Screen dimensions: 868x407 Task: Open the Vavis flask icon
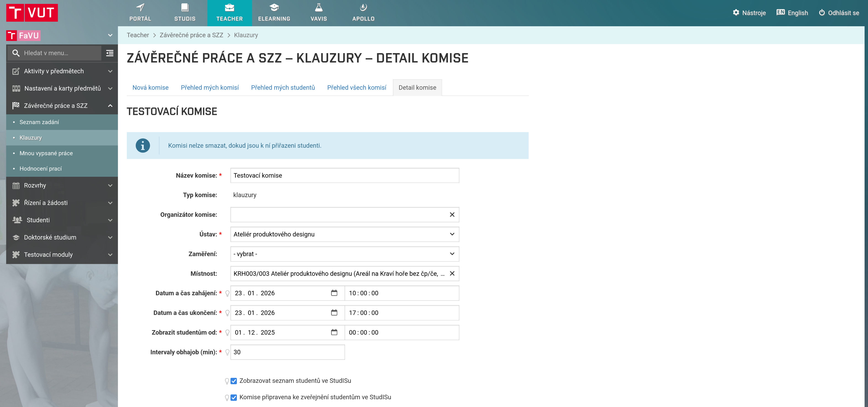pos(318,7)
